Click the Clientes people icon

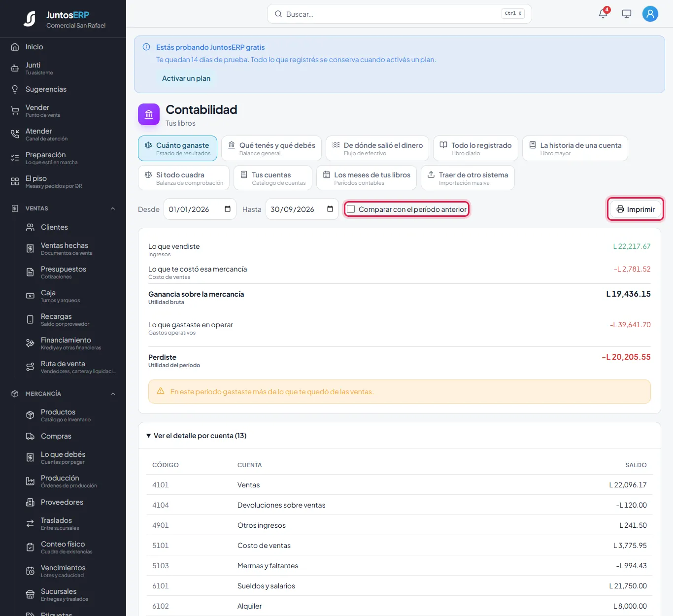(30, 227)
